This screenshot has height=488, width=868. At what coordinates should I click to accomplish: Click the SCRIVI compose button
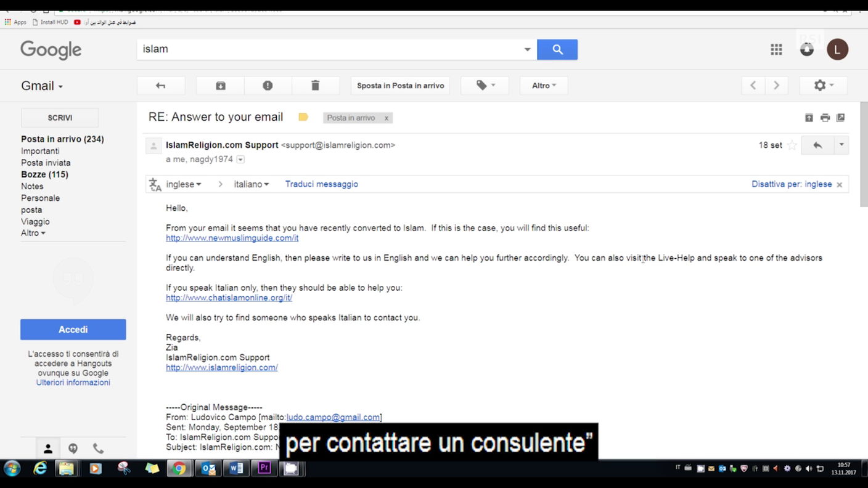60,118
